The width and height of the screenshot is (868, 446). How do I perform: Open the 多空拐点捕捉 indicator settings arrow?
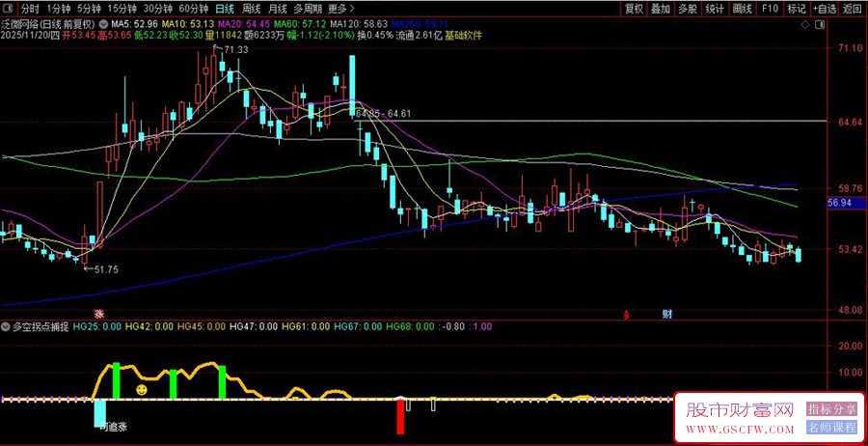6,327
